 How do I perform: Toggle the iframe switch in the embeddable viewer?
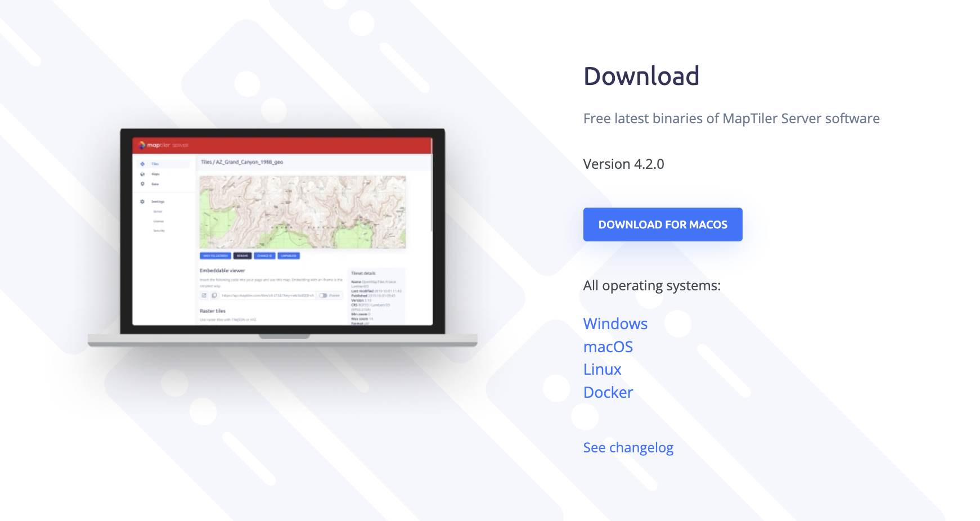[x=323, y=295]
